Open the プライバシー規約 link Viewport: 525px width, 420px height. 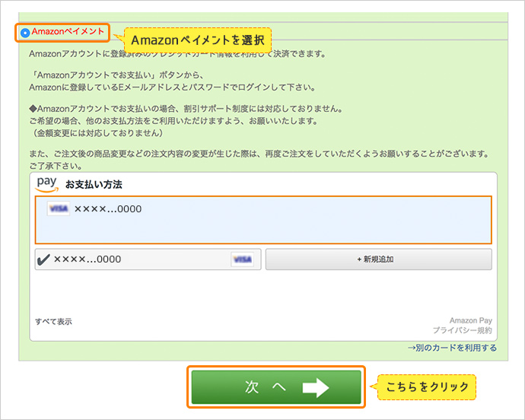point(463,330)
